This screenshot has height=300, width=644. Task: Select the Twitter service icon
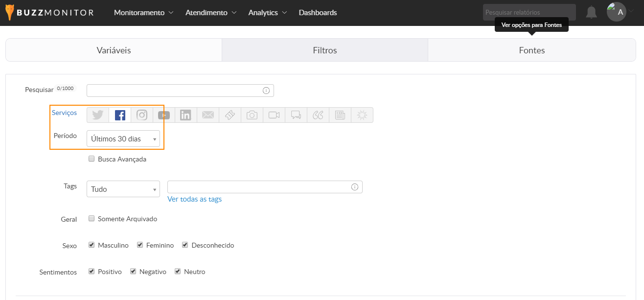tap(98, 115)
